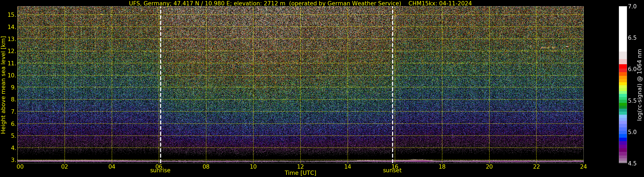Click the sunset dashed vertical line

(x=392, y=85)
